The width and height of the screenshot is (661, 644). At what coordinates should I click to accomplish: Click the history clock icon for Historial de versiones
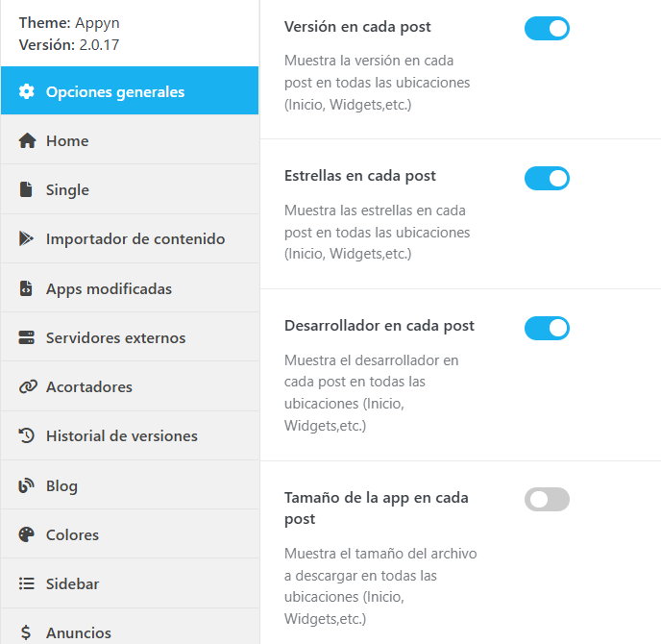(x=27, y=436)
